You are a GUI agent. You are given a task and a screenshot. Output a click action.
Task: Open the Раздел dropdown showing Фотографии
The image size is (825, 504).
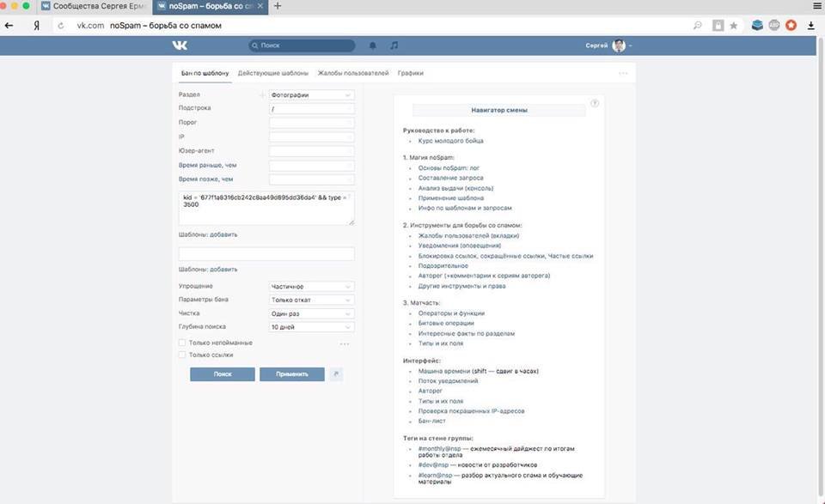coord(309,94)
